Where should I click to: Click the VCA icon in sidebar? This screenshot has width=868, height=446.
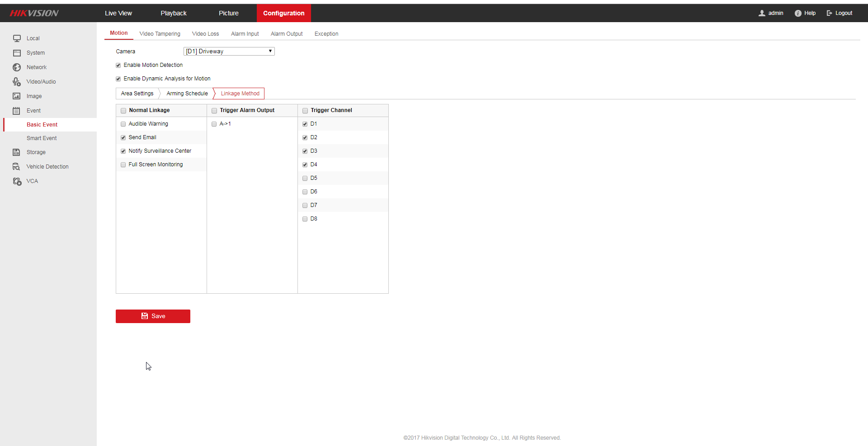point(17,181)
